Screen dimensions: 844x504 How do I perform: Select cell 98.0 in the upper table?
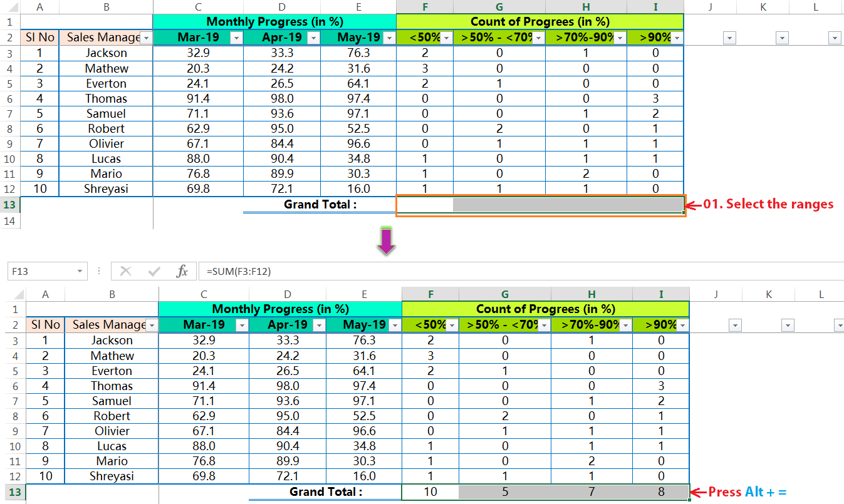pyautogui.click(x=282, y=98)
